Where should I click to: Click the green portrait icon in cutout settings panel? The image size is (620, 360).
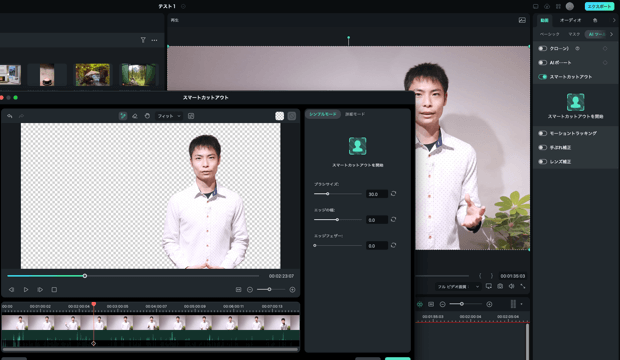pyautogui.click(x=357, y=146)
